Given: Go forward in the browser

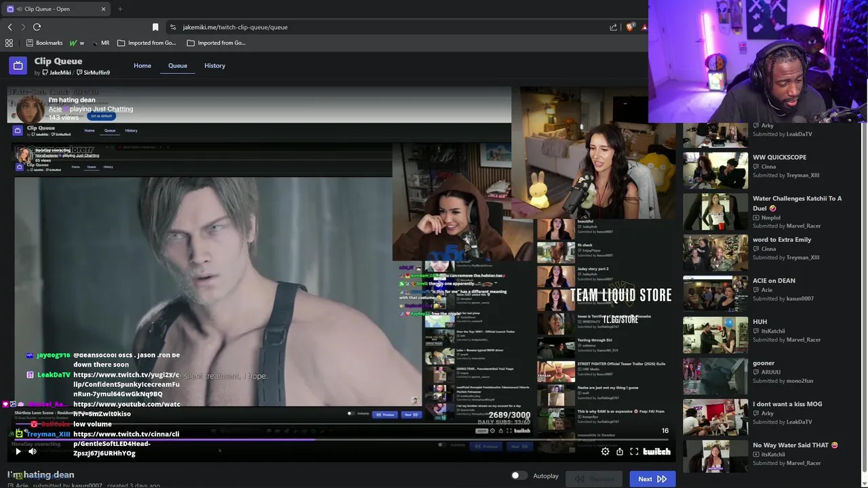Looking at the screenshot, I should click(x=23, y=27).
